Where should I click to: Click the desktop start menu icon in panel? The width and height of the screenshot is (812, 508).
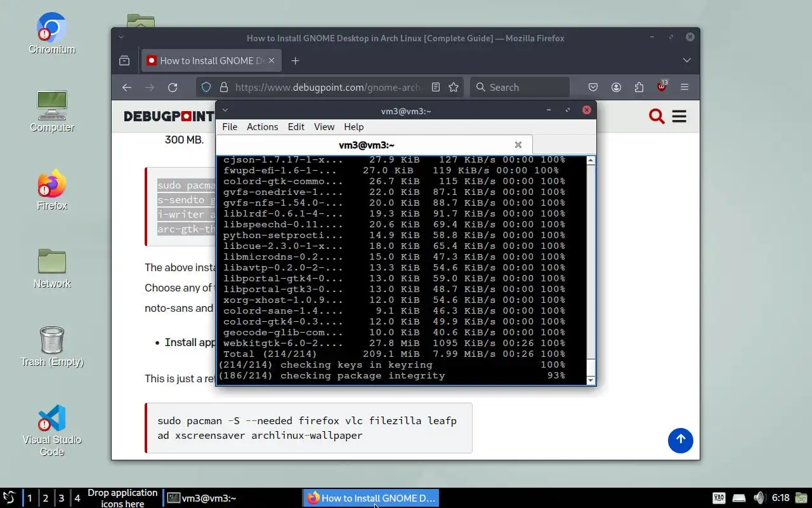[x=9, y=498]
